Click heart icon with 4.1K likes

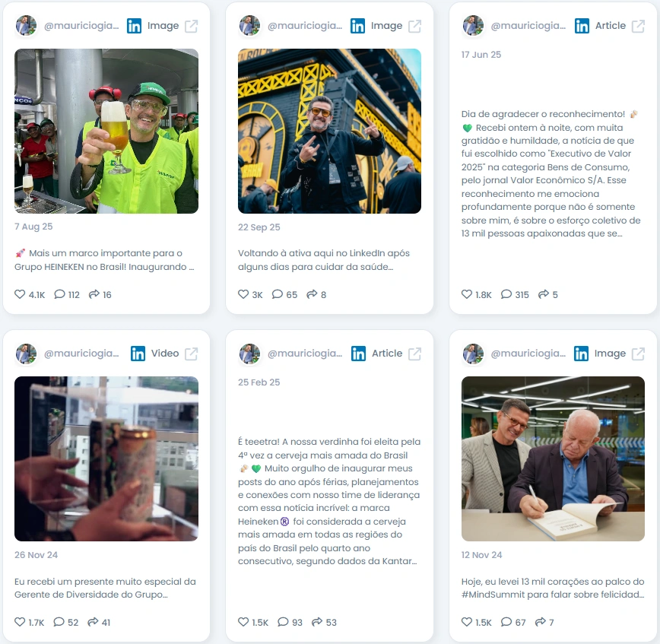point(20,294)
